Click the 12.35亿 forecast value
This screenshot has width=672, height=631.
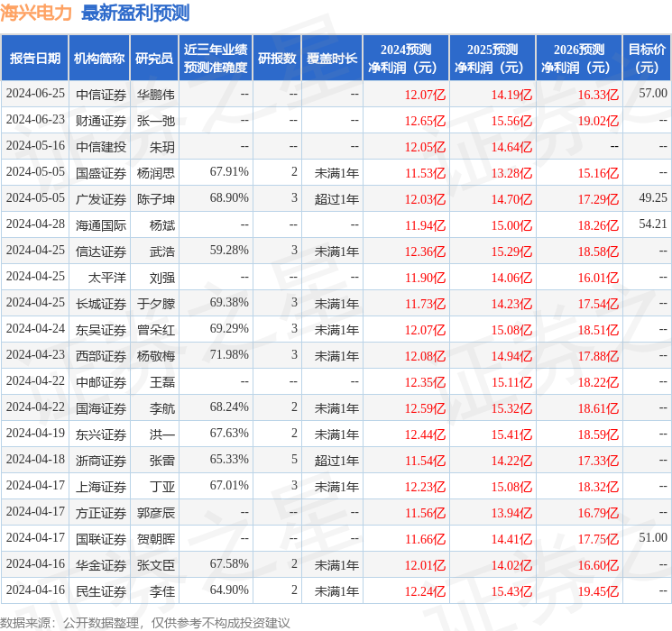click(x=425, y=382)
